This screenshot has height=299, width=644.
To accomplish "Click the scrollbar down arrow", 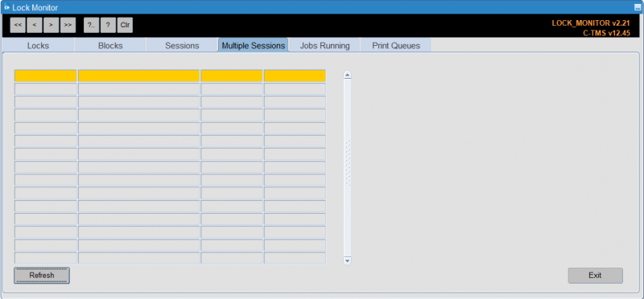I will [348, 260].
